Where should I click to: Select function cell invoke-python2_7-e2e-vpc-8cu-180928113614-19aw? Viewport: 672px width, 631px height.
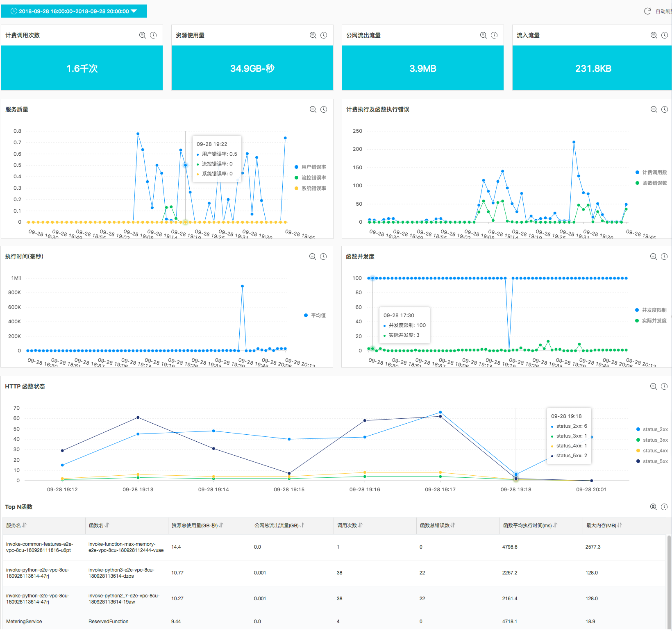(x=124, y=599)
